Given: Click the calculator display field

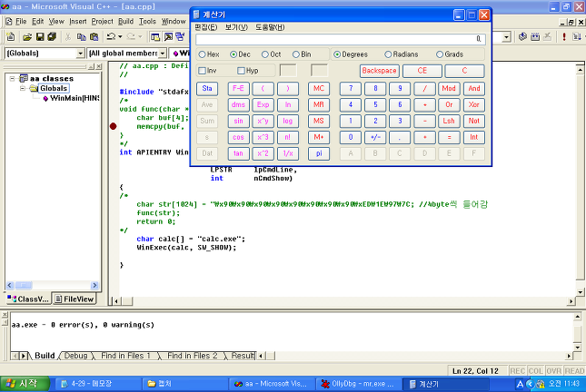Looking at the screenshot, I should click(341, 39).
